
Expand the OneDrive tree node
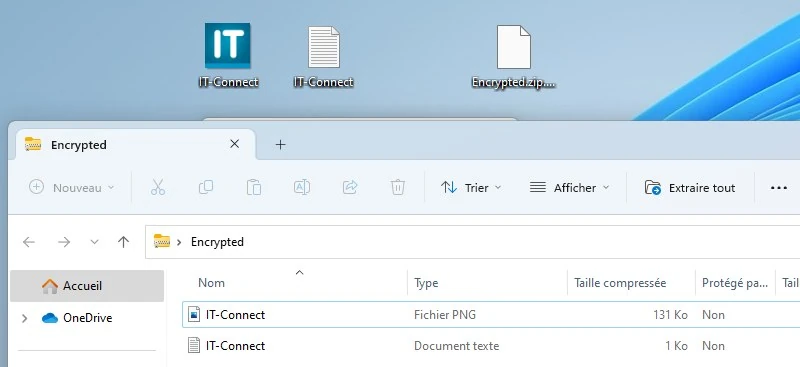[x=24, y=319]
